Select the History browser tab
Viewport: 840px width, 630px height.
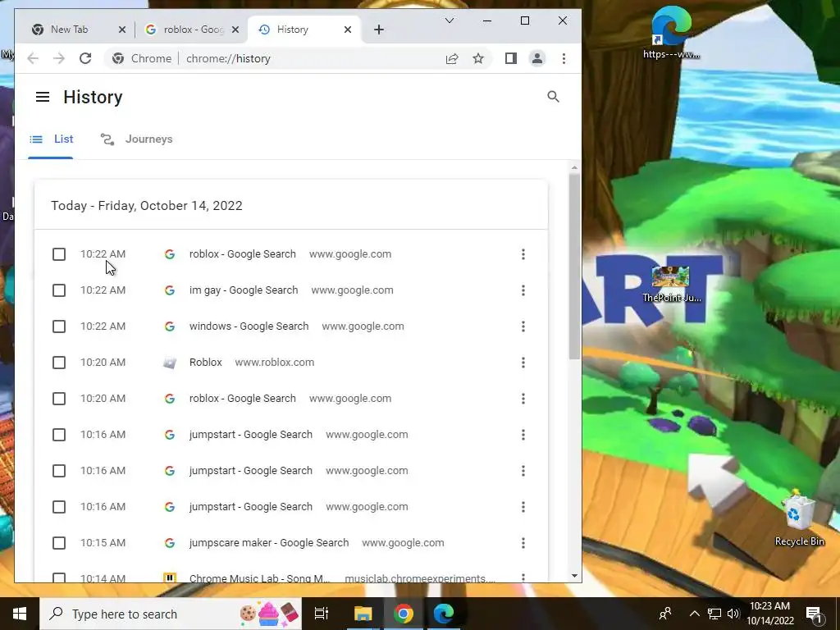[x=304, y=30]
